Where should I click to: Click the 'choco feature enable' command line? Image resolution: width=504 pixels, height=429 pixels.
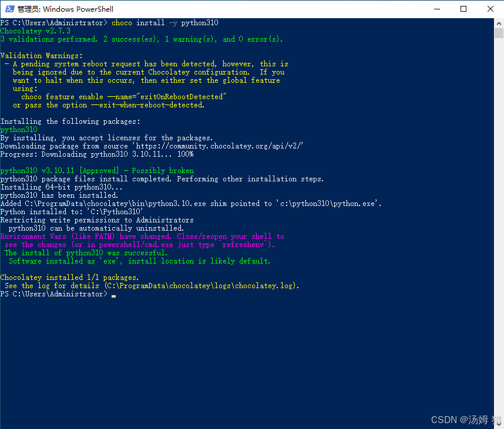pyautogui.click(x=124, y=97)
